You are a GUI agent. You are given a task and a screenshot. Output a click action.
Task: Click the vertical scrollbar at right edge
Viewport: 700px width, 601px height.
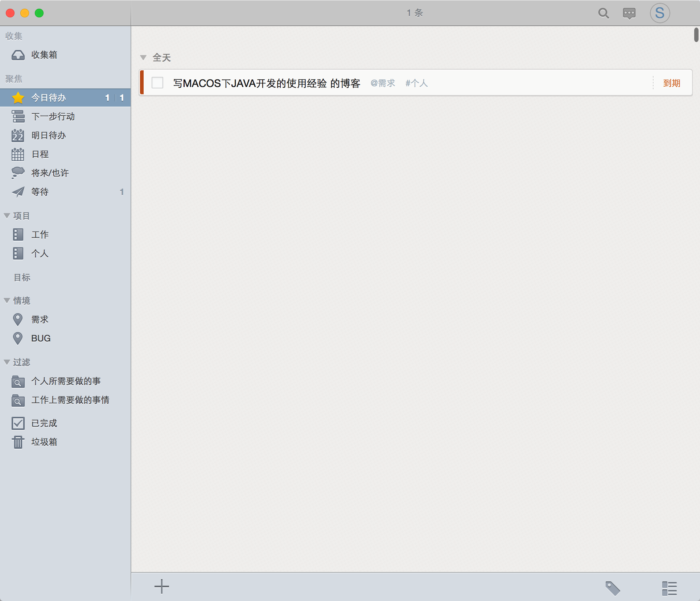[x=696, y=35]
